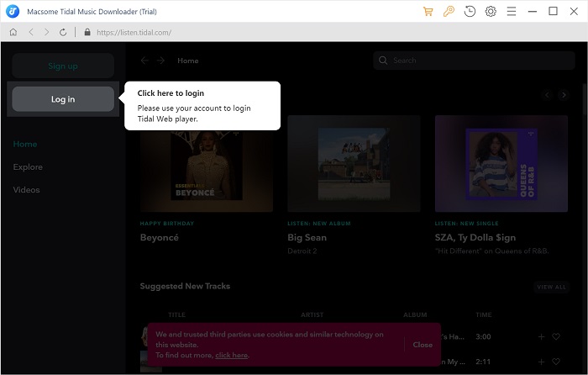Close the cookie notice banner
588x375 pixels.
click(423, 345)
